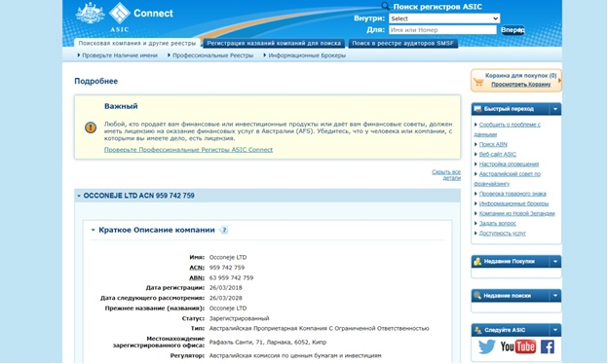
Task: Click the status value Зарегистрированный
Action: (x=240, y=318)
